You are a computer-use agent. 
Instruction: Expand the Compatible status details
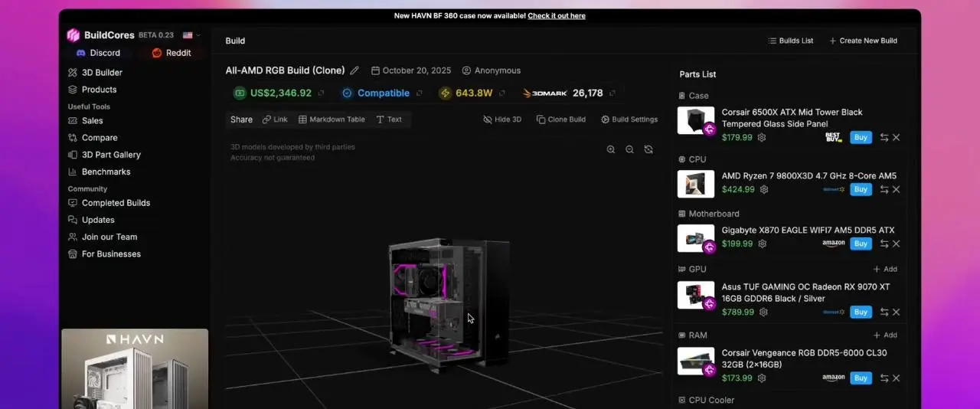pyautogui.click(x=419, y=93)
